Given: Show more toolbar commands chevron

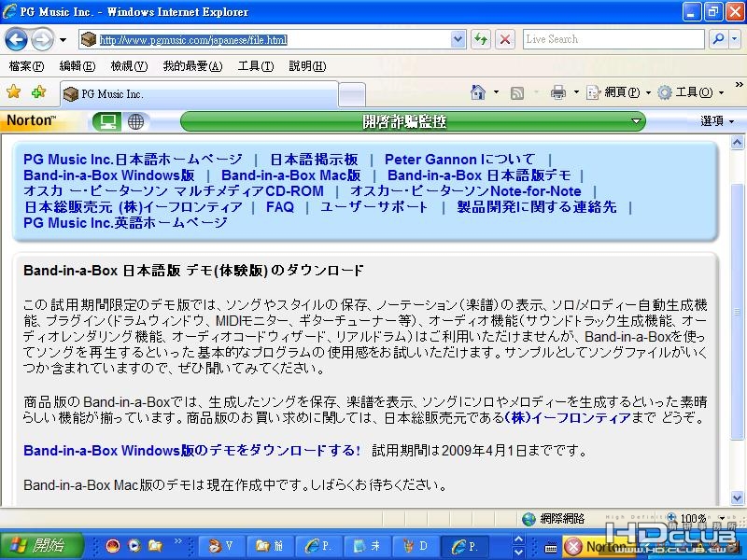Looking at the screenshot, I should click(x=739, y=85).
